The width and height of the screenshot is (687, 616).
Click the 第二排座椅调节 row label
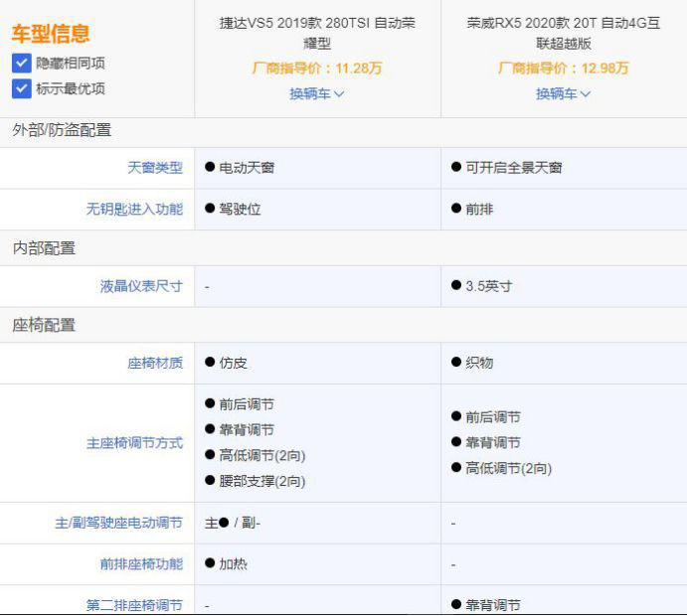[x=134, y=604]
